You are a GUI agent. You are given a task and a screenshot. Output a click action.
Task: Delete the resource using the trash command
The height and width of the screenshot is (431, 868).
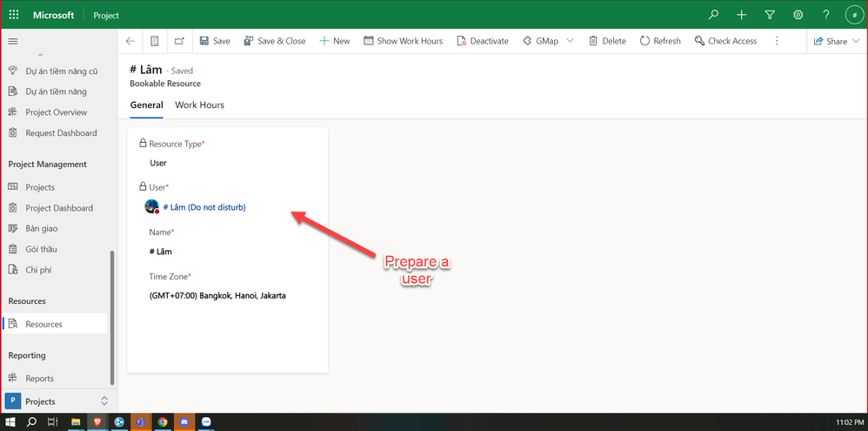(607, 41)
